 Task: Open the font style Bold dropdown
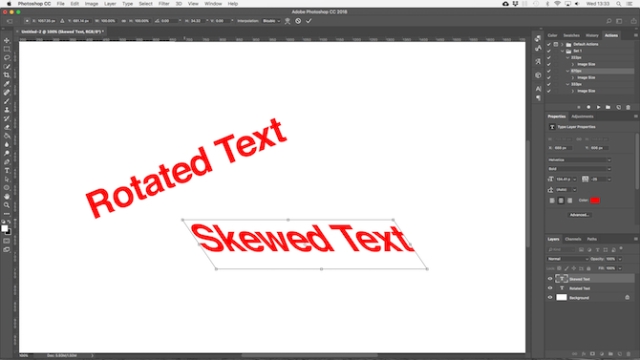coord(579,169)
